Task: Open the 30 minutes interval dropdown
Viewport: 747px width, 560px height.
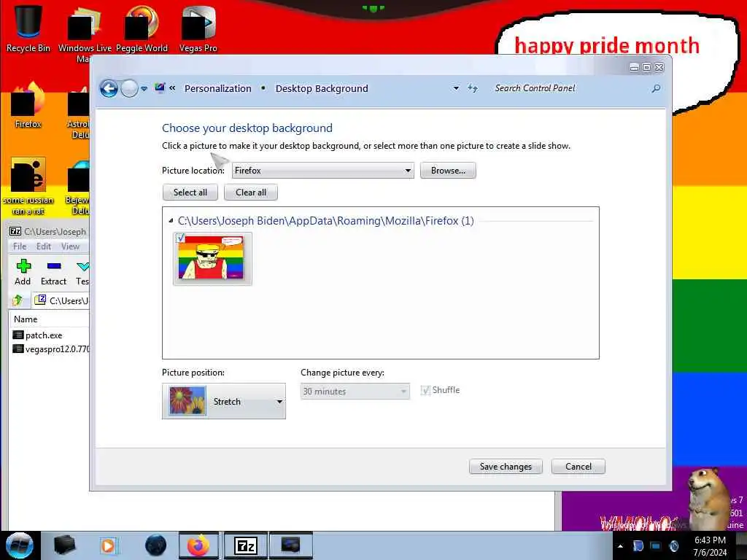Action: click(355, 392)
